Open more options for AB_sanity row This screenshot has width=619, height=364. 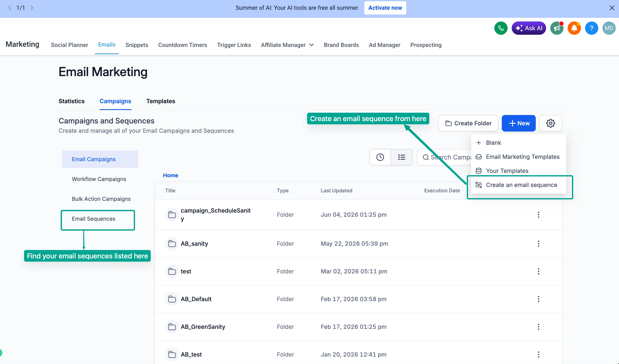coord(538,244)
